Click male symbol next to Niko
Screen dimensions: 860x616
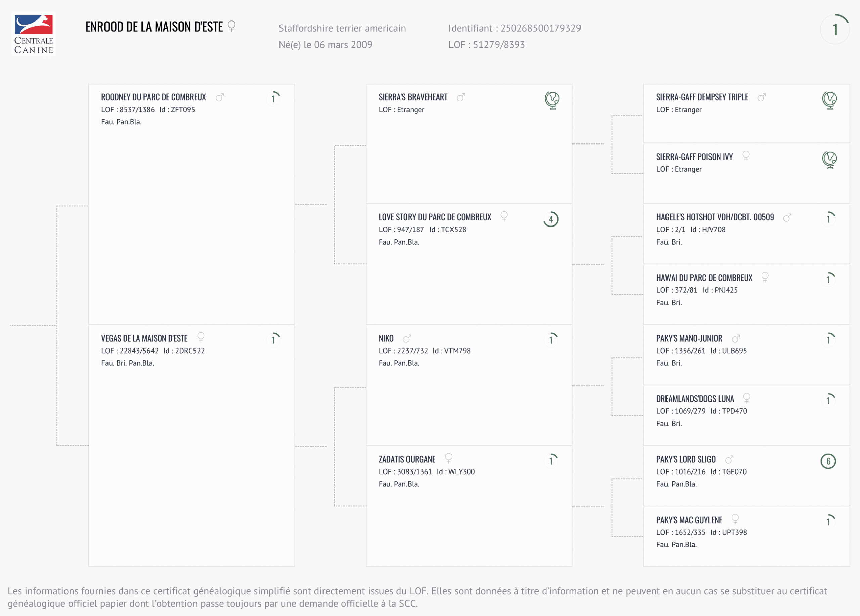[407, 338]
